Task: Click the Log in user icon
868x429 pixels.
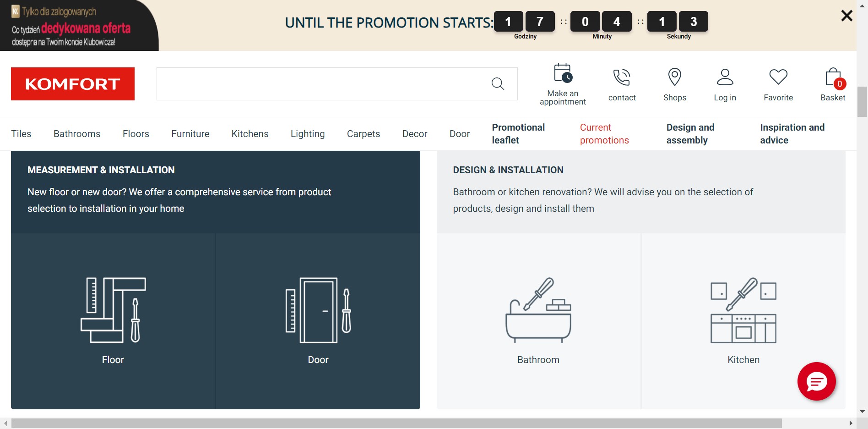Action: point(725,77)
